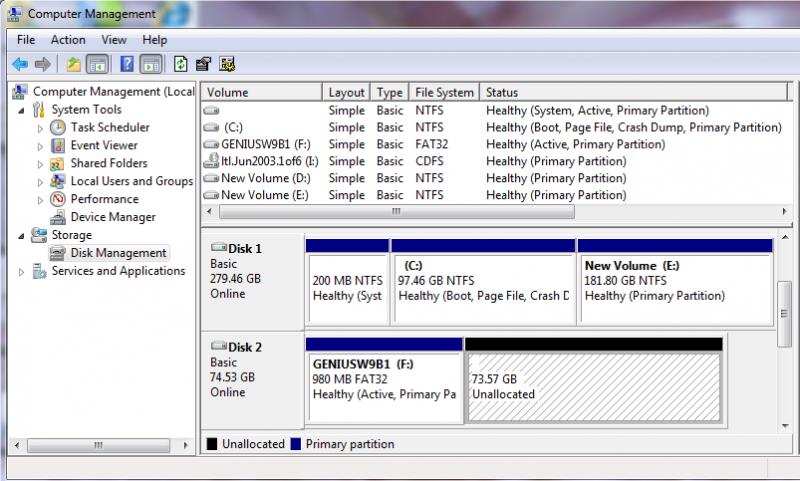Image resolution: width=800 pixels, height=481 pixels.
Task: Expand the Task Scheduler node
Action: 40,128
